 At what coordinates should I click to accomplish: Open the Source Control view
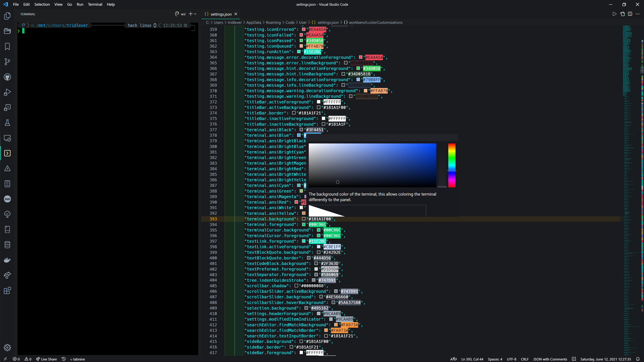(7, 62)
